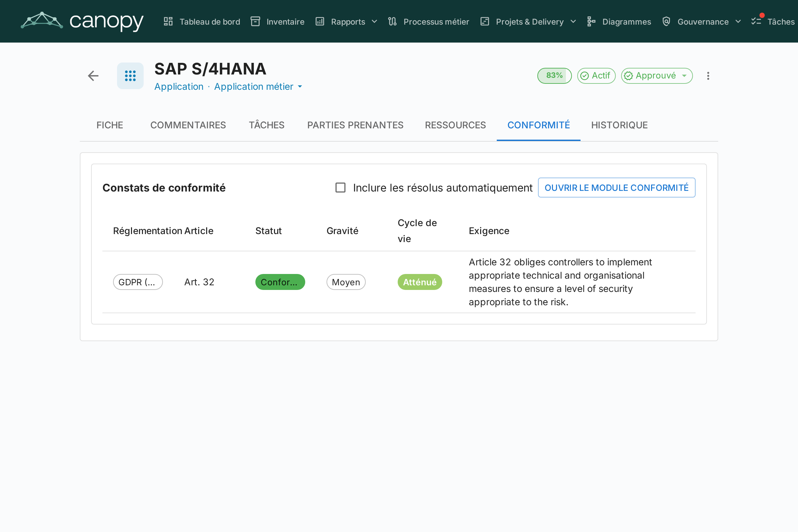
Task: Click the Diagrammes hierarchy icon
Action: pos(592,22)
